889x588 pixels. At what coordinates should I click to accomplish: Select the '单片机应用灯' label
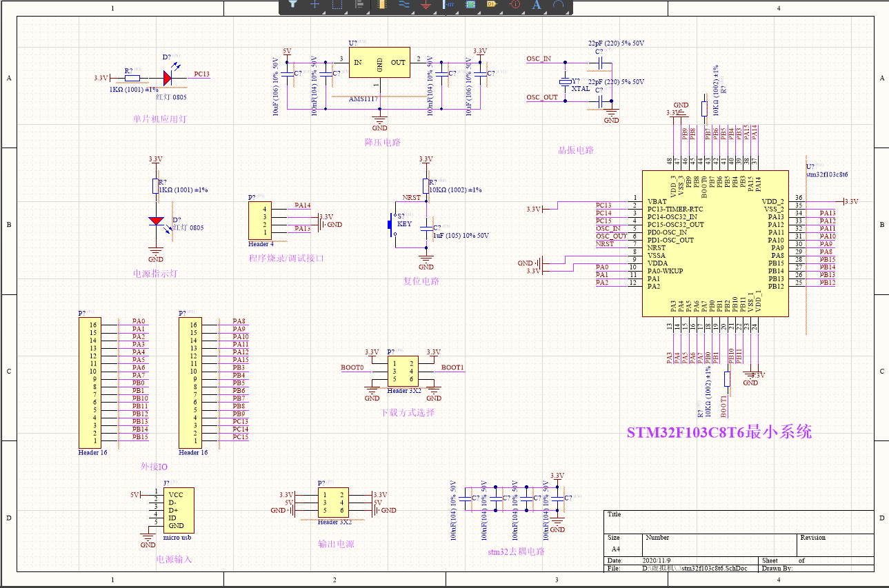[x=160, y=119]
